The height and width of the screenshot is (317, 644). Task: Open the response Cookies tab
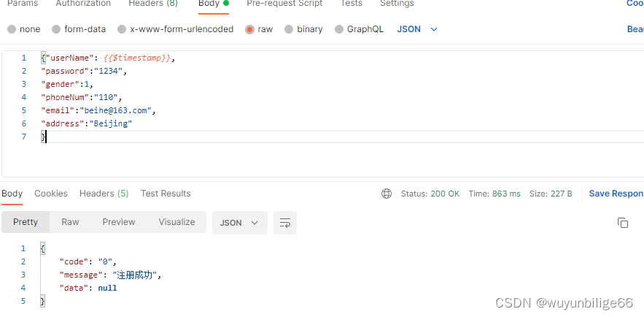click(x=51, y=194)
